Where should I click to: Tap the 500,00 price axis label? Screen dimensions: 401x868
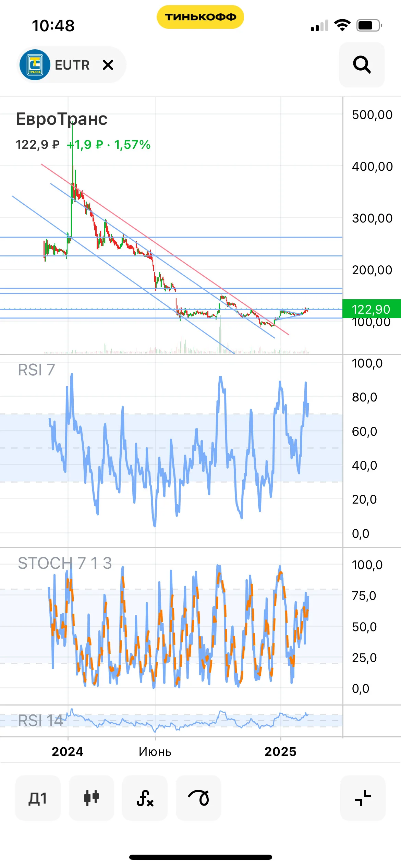372,115
